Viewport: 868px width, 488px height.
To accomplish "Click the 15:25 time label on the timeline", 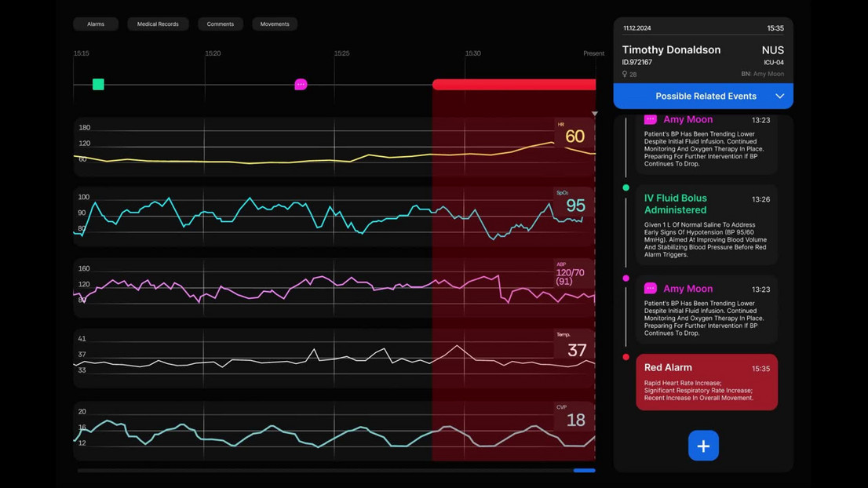I will coord(341,53).
